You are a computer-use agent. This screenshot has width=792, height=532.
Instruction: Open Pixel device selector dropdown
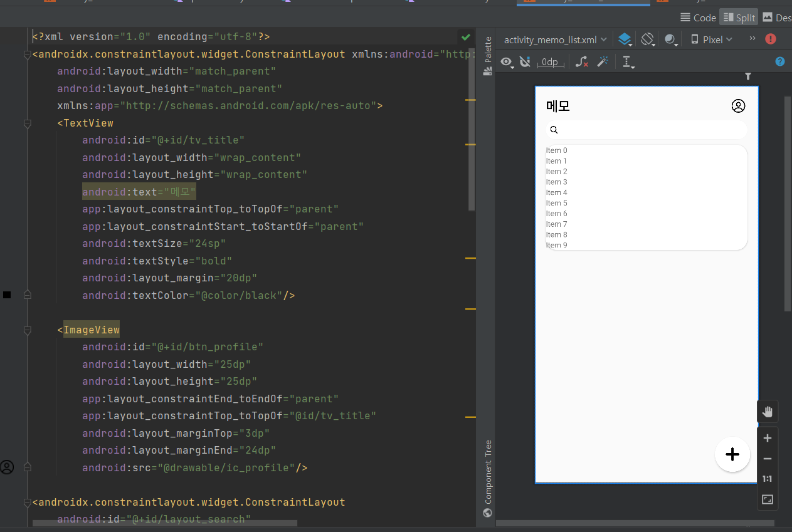point(712,39)
